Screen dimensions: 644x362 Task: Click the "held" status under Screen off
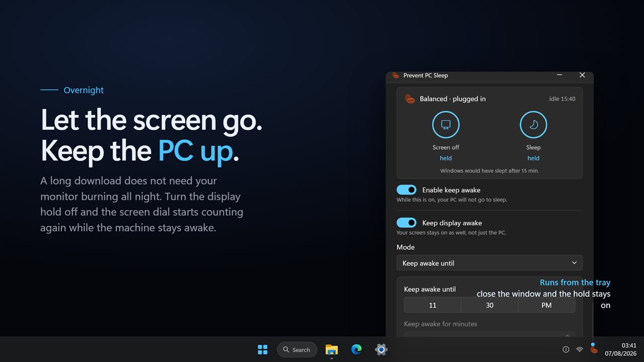(x=446, y=158)
